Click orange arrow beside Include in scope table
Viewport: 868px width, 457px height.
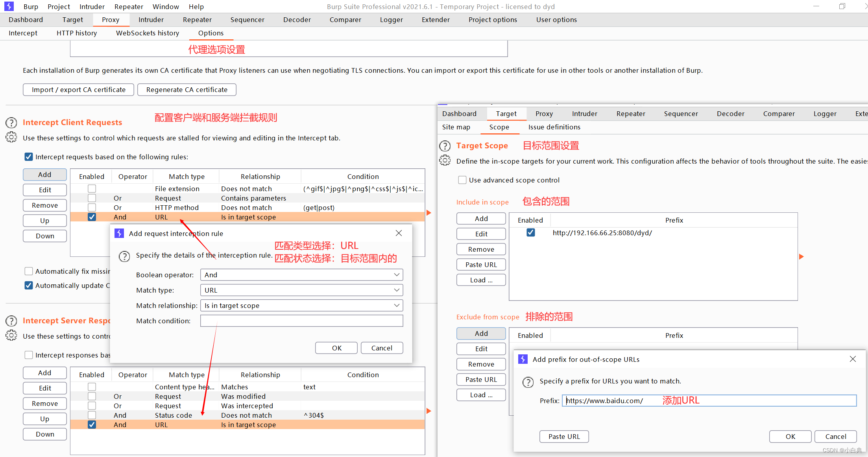pos(802,257)
